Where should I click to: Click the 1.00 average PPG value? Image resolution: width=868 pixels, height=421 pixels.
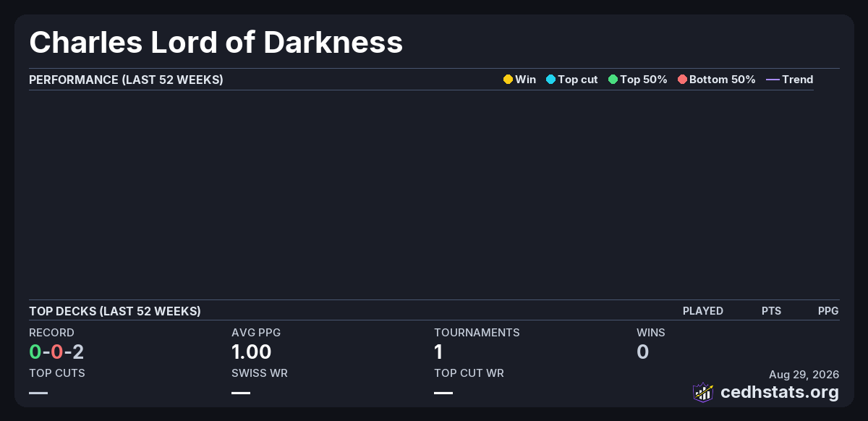[251, 352]
